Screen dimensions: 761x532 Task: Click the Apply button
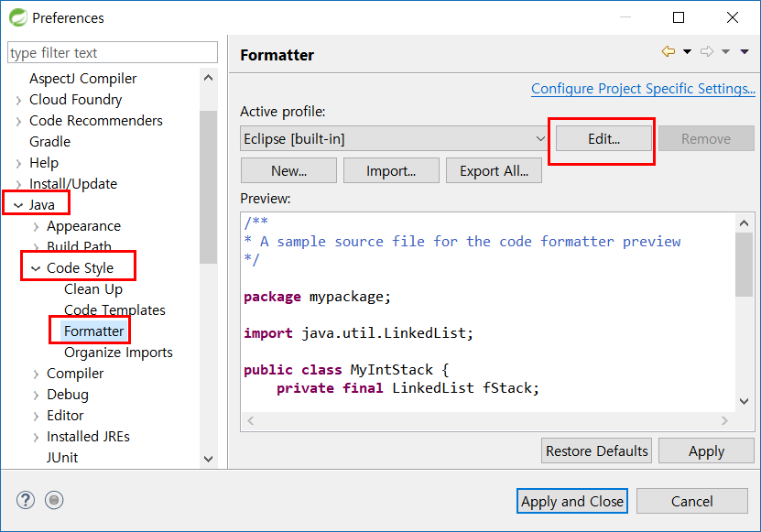click(x=706, y=451)
